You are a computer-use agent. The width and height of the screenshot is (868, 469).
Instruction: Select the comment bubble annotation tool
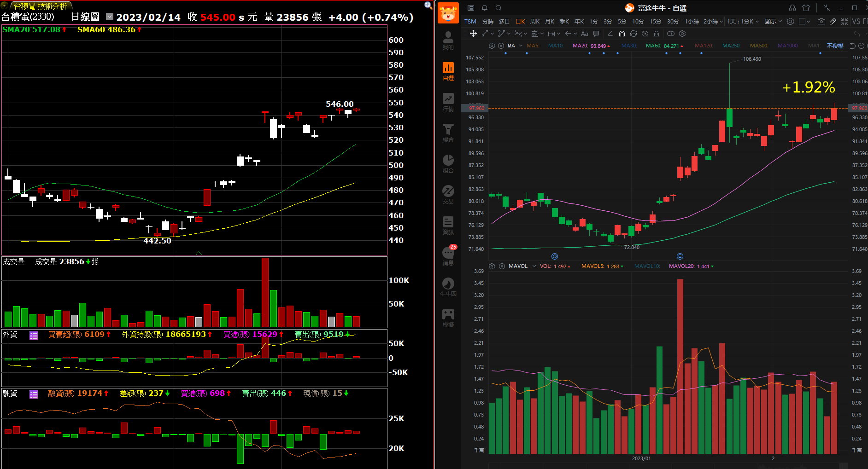coord(596,34)
